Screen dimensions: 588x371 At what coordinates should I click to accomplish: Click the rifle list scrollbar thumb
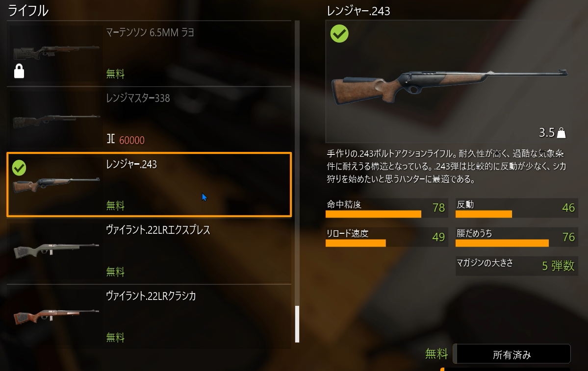click(x=297, y=324)
